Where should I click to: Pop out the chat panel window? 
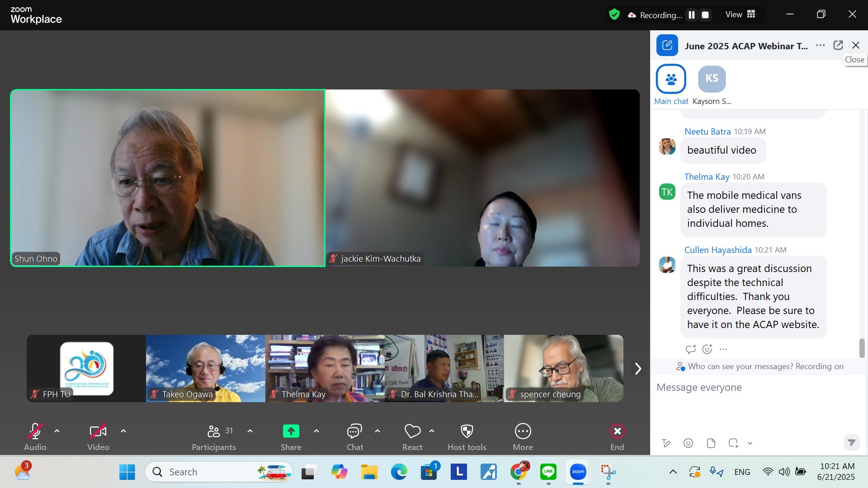838,45
